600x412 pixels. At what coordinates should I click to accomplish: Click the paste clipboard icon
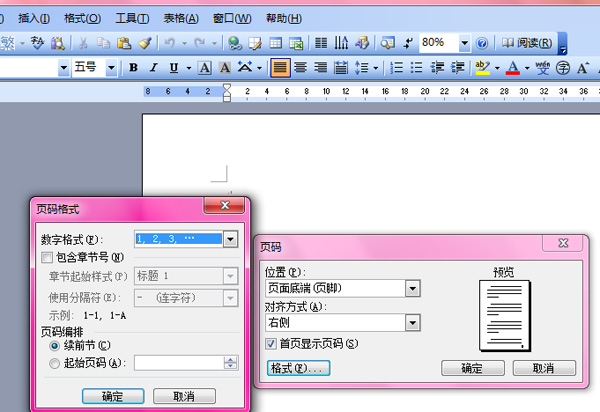click(x=124, y=43)
